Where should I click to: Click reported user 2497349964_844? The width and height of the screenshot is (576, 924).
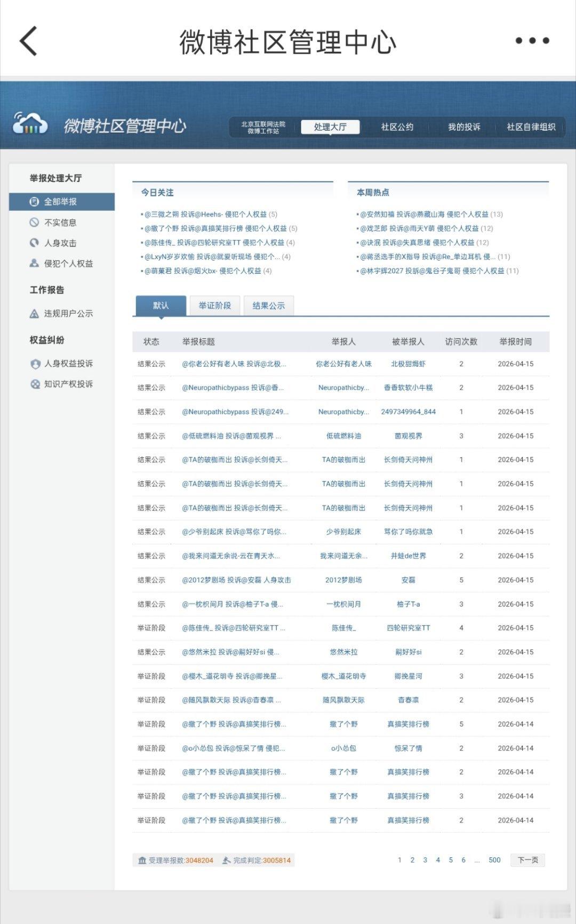(409, 412)
